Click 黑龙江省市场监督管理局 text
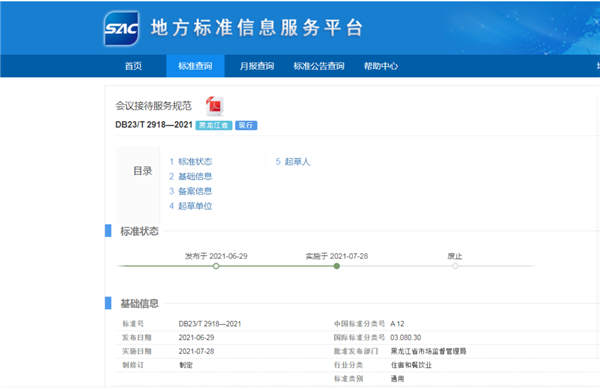This screenshot has width=600, height=390. tap(428, 351)
